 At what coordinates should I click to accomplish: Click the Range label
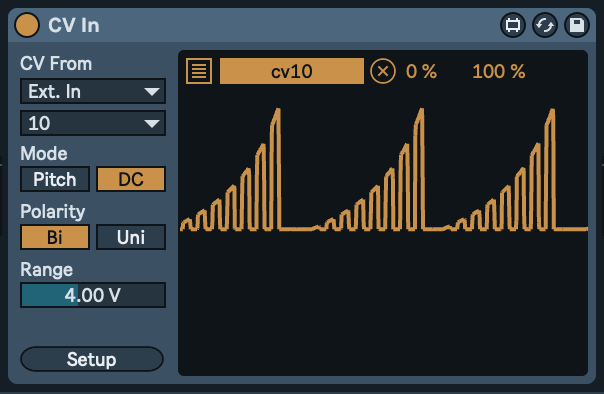coord(47,270)
